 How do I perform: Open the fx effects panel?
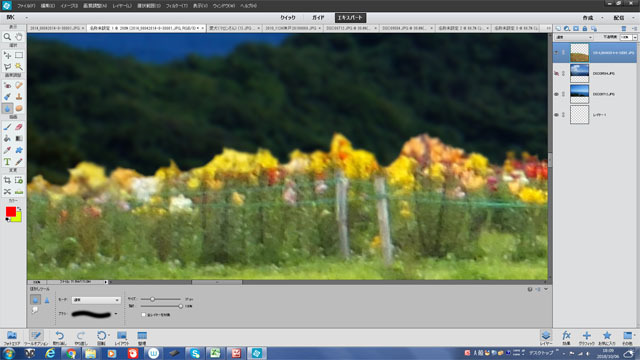[x=566, y=338]
